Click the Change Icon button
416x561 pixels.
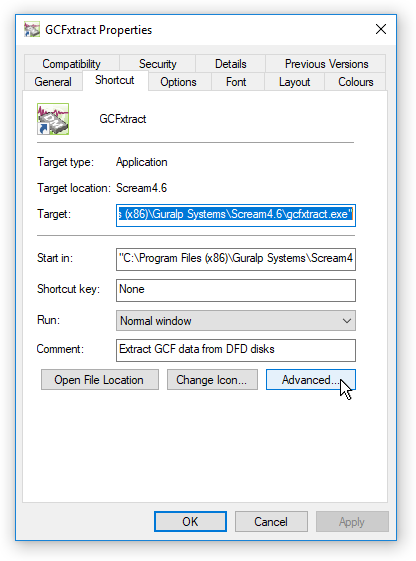[212, 380]
